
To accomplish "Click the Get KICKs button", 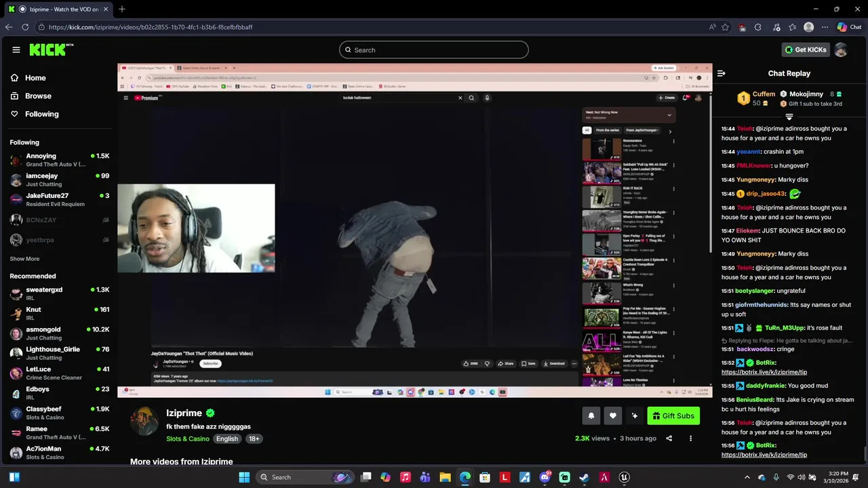I will 806,49.
